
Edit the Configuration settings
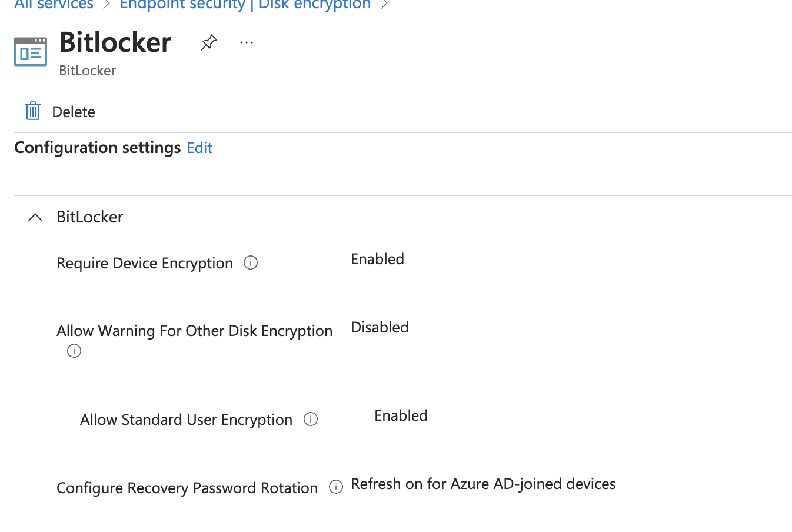pyautogui.click(x=199, y=148)
